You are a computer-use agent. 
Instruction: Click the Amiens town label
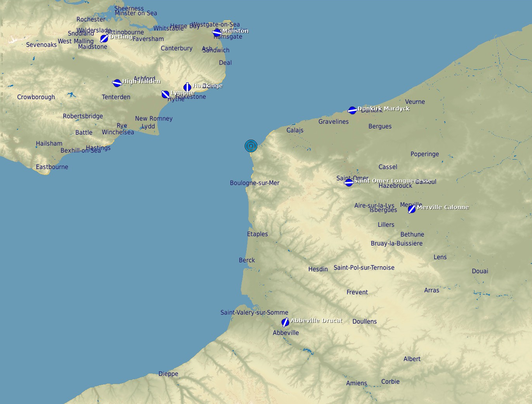(356, 383)
